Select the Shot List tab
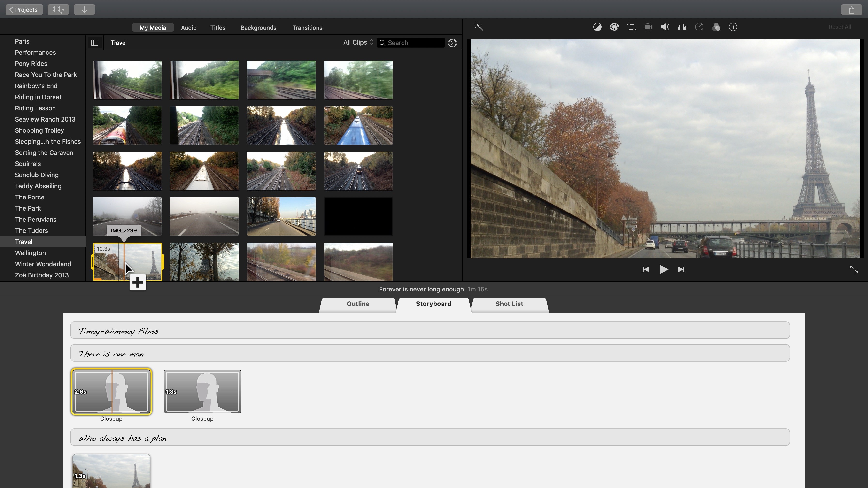This screenshot has height=488, width=868. 509,304
